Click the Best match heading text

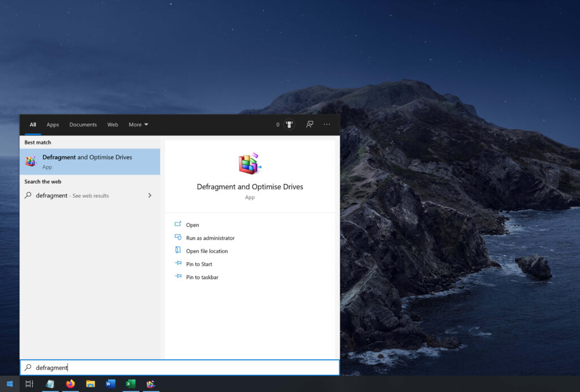(x=38, y=142)
